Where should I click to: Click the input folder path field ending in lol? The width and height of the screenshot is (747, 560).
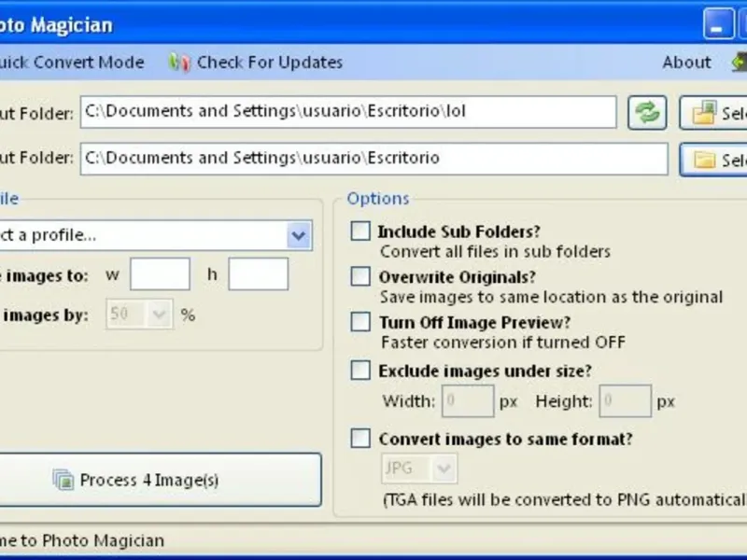pyautogui.click(x=348, y=112)
